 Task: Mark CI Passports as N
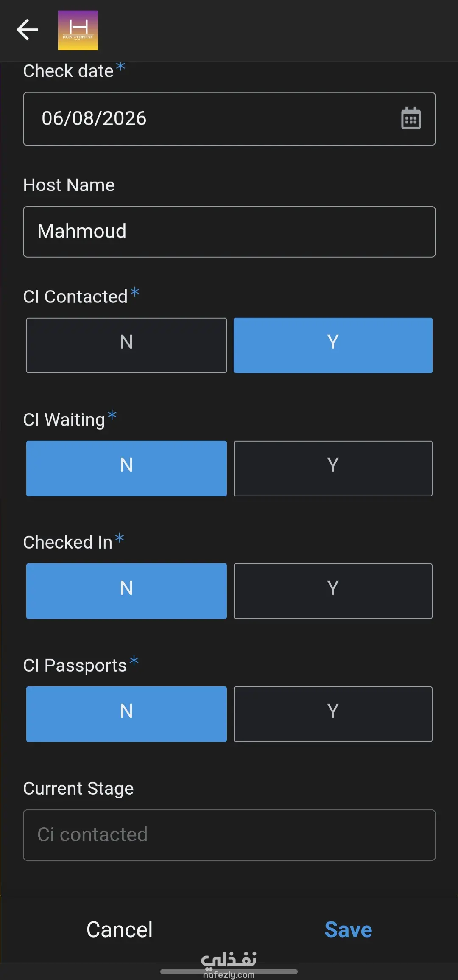click(x=126, y=714)
